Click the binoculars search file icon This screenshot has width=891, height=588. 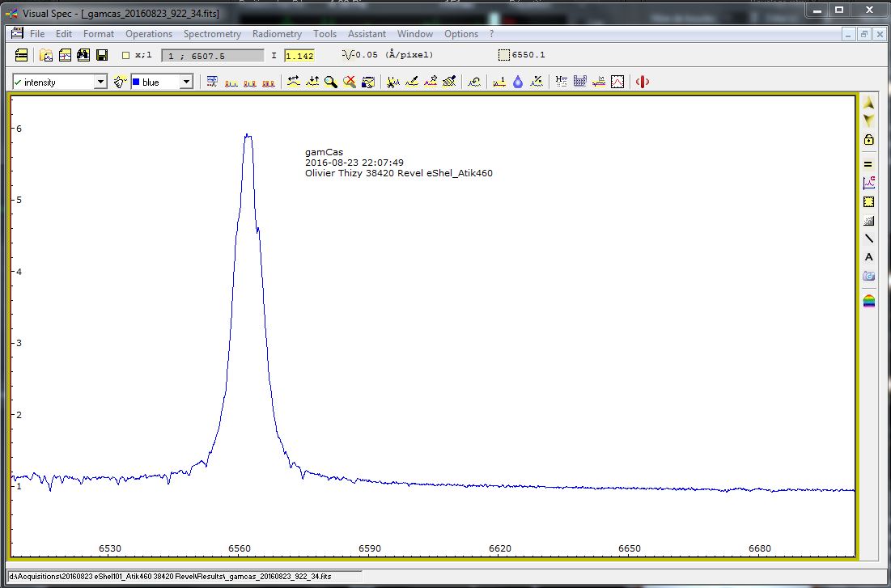tap(83, 55)
